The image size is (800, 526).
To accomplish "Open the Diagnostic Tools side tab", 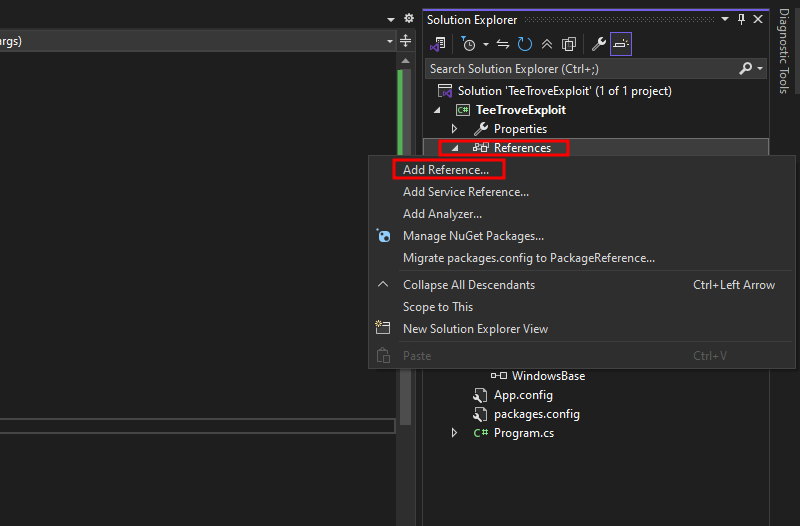I will (785, 52).
